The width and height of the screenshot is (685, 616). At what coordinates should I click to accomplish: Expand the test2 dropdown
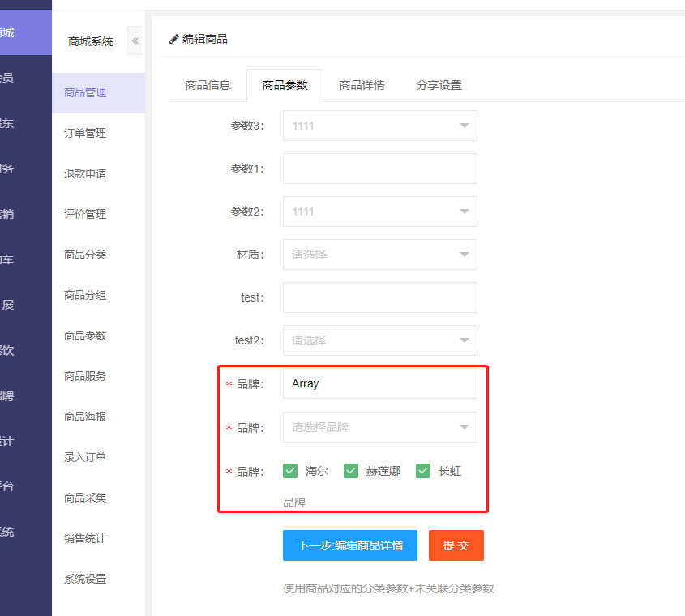[x=379, y=340]
